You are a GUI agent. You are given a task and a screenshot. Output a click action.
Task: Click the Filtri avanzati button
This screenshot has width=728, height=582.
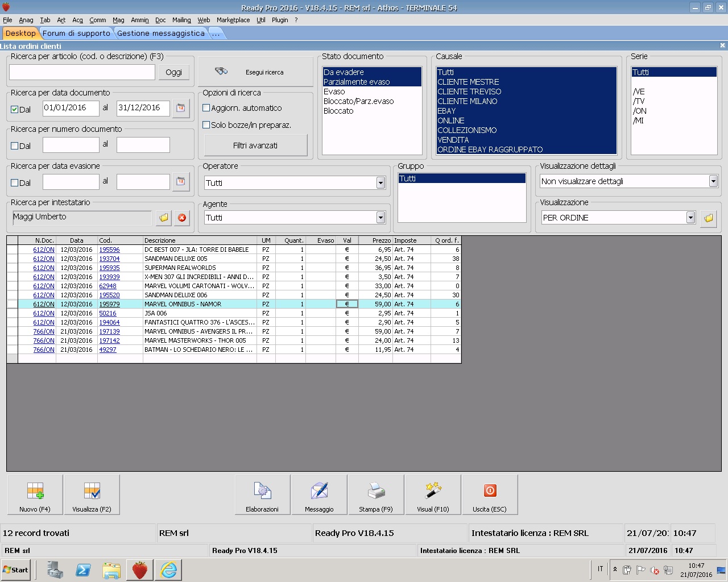(255, 145)
